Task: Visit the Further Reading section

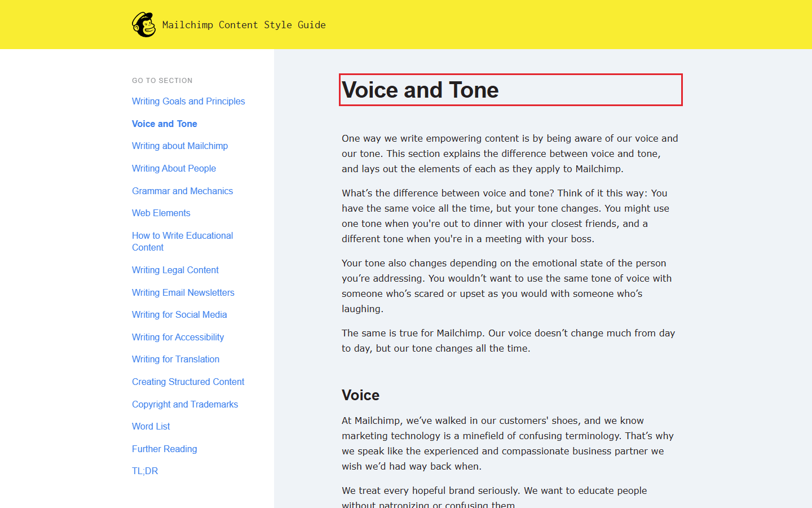Action: (x=165, y=449)
